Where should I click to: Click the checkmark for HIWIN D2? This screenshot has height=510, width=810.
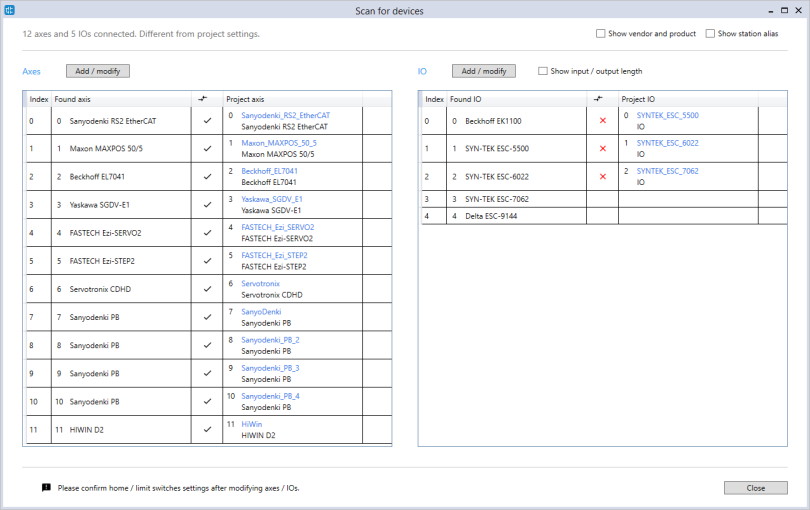207,429
